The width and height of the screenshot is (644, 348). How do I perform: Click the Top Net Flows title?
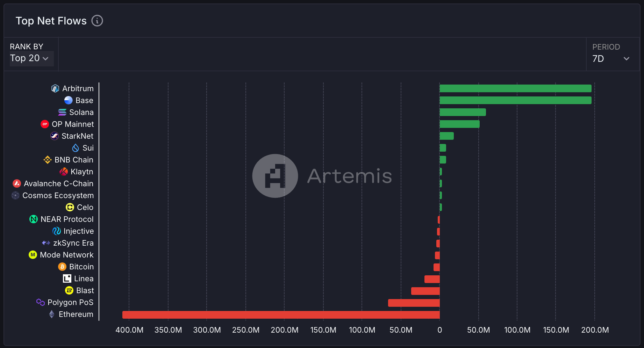pos(51,21)
